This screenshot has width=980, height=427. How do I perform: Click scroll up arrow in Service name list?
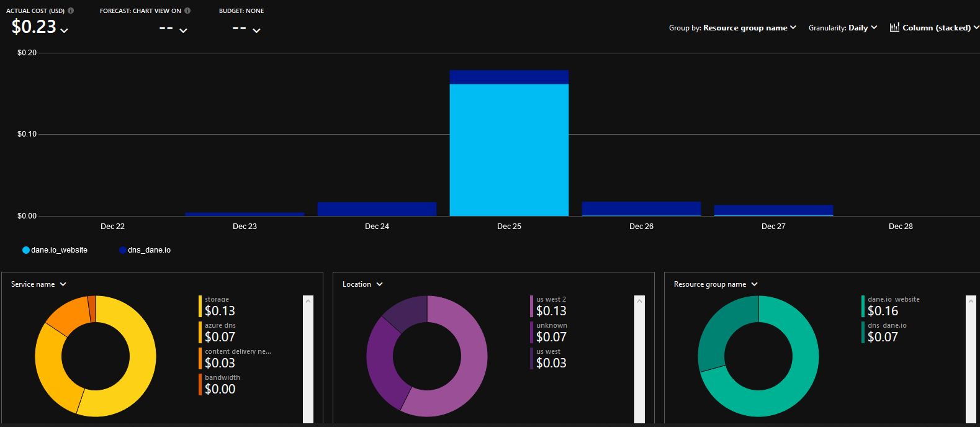point(308,301)
